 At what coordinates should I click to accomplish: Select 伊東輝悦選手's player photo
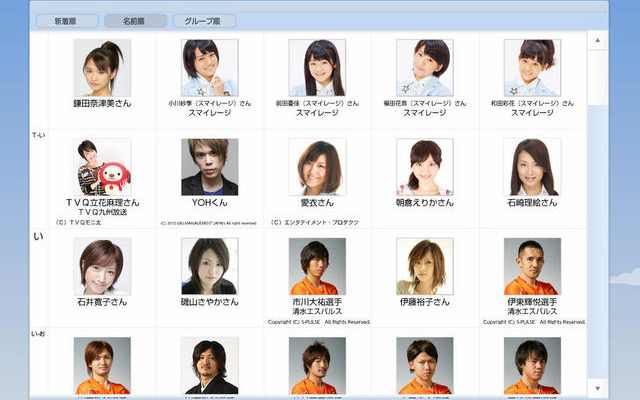click(532, 267)
